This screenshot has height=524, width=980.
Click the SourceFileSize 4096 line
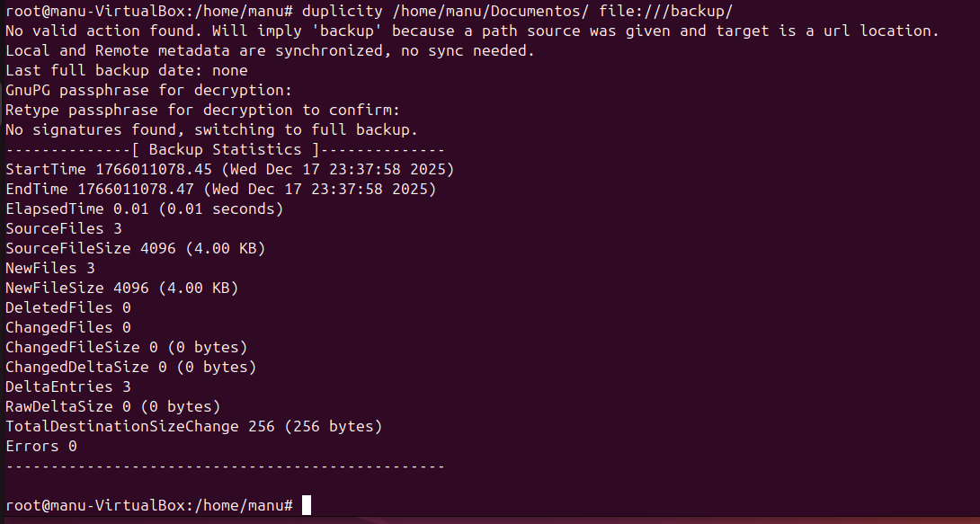(x=135, y=248)
